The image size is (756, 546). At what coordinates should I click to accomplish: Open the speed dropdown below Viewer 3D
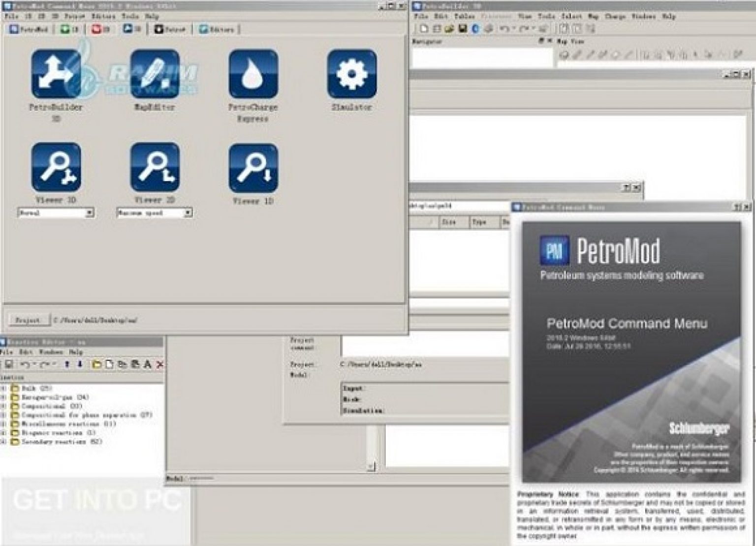pyautogui.click(x=89, y=212)
